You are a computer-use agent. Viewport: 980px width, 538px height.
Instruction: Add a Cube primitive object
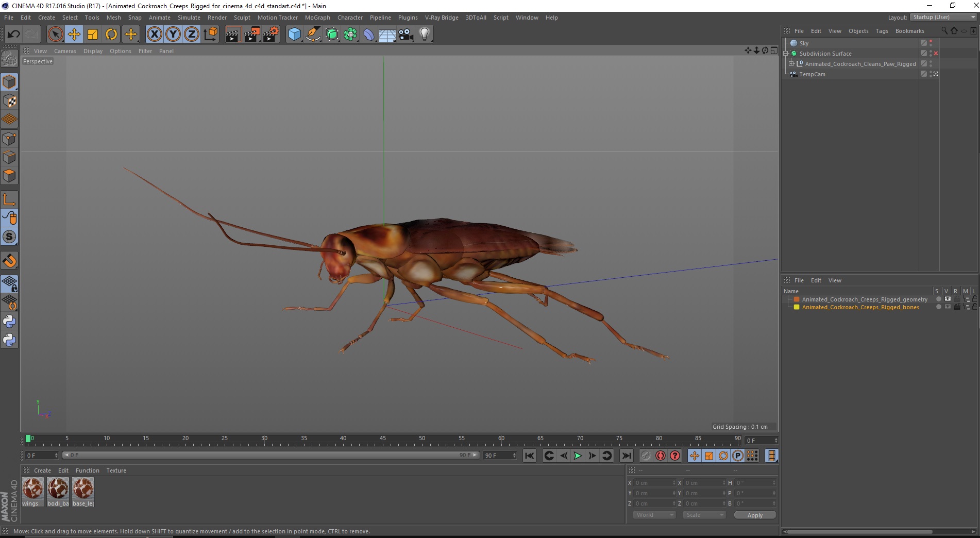pyautogui.click(x=294, y=35)
